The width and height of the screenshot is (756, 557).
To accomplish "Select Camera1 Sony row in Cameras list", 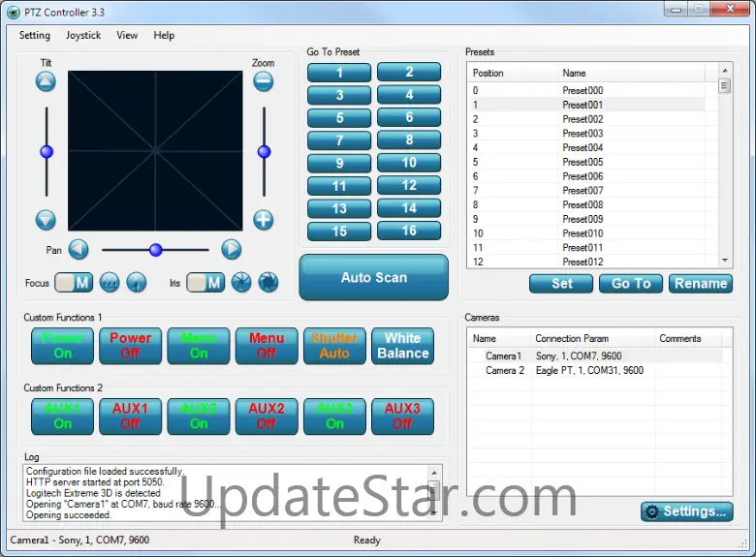I will point(595,356).
